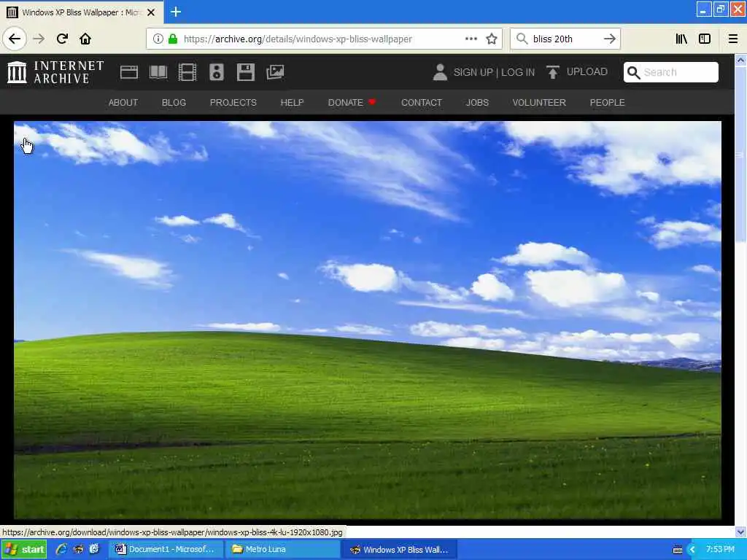Click the on-screen keyboard tray icon
This screenshot has width=747, height=560.
[678, 550]
